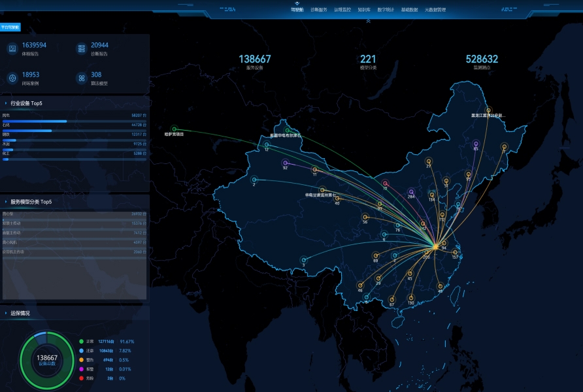
Task: Click the map marker labeled 284
Action: (x=410, y=190)
